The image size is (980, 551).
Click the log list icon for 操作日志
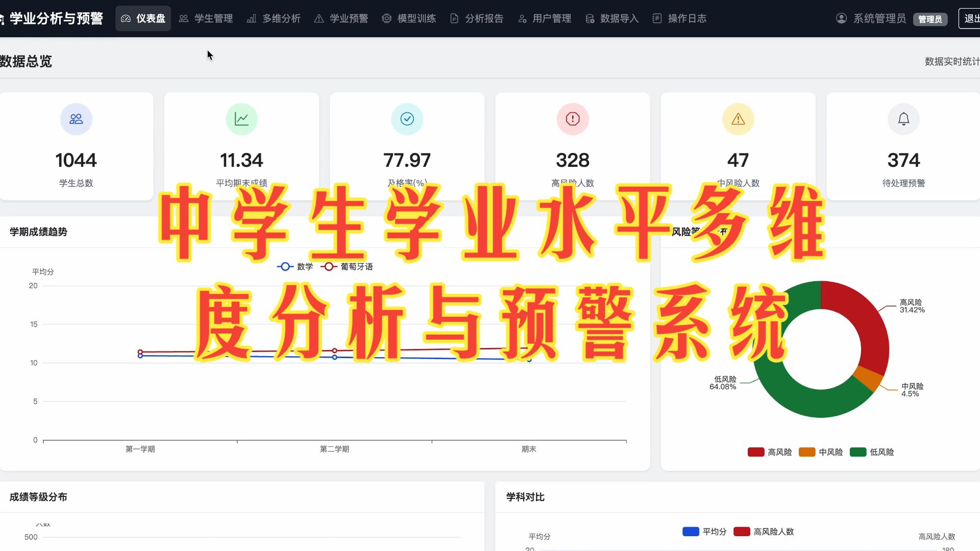point(657,18)
